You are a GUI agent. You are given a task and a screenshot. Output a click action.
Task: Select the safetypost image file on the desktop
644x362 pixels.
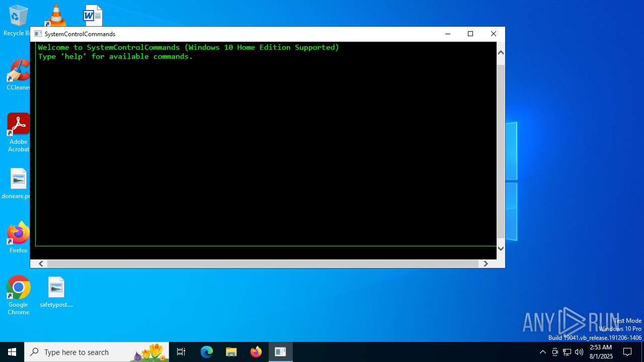(x=56, y=292)
